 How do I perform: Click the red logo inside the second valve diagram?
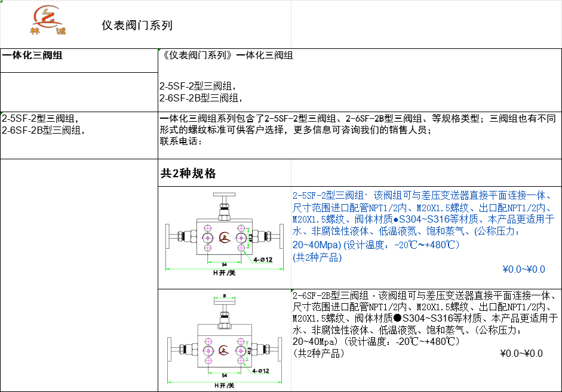(x=224, y=350)
